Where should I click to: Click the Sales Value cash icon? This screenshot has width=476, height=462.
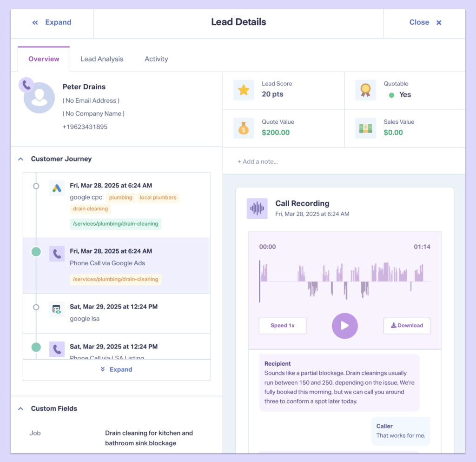(365, 127)
